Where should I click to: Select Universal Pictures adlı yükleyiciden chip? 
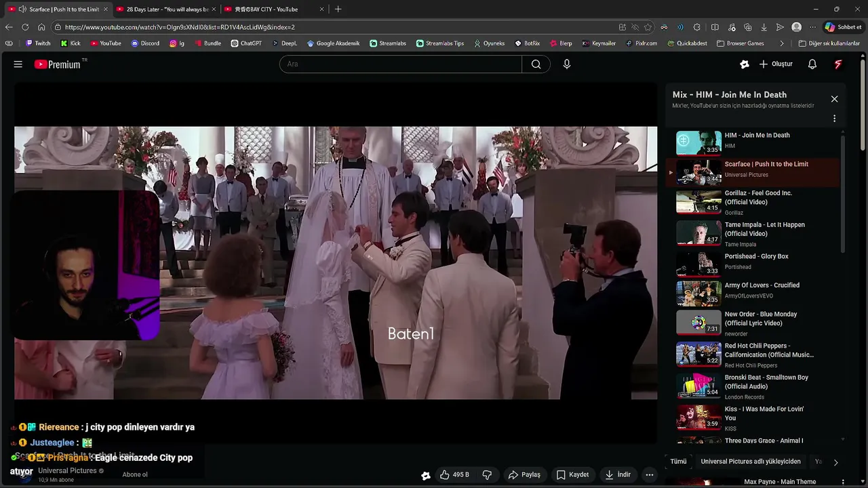(x=751, y=462)
